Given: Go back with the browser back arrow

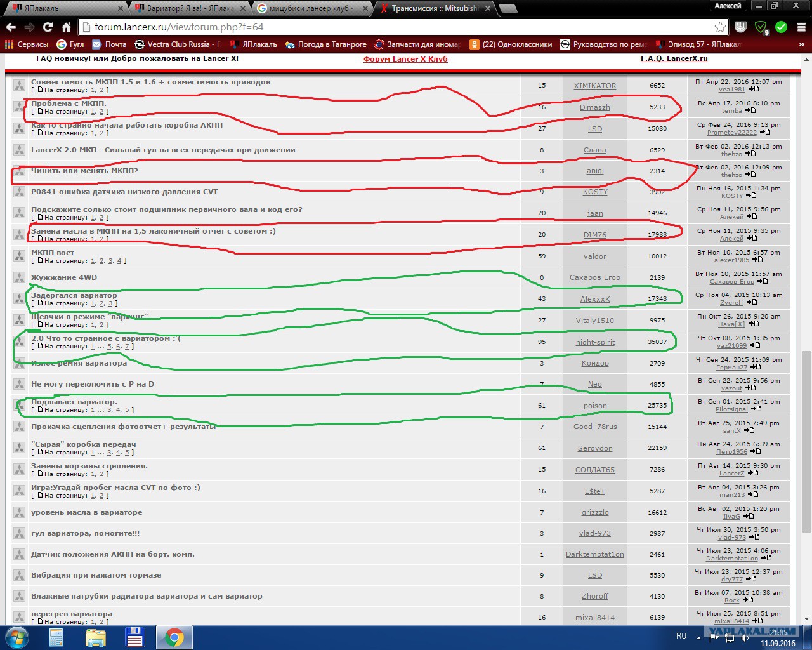Looking at the screenshot, I should (11, 27).
